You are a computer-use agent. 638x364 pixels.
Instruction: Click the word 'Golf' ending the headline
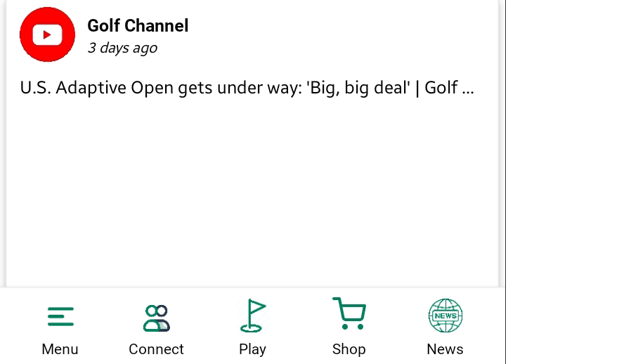coord(441,88)
